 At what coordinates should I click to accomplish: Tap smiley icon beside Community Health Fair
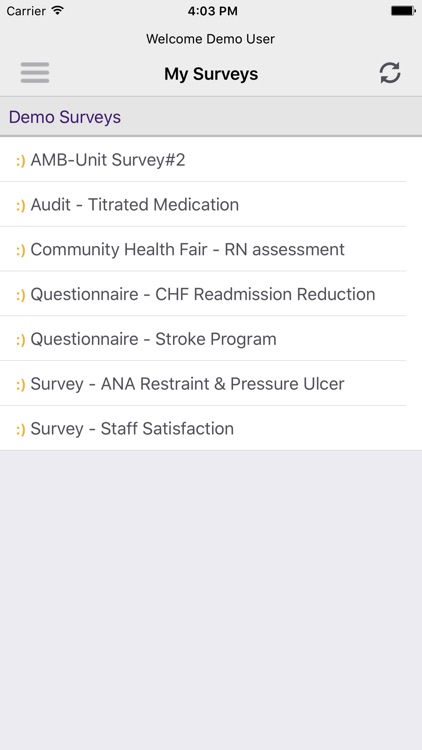coord(21,250)
